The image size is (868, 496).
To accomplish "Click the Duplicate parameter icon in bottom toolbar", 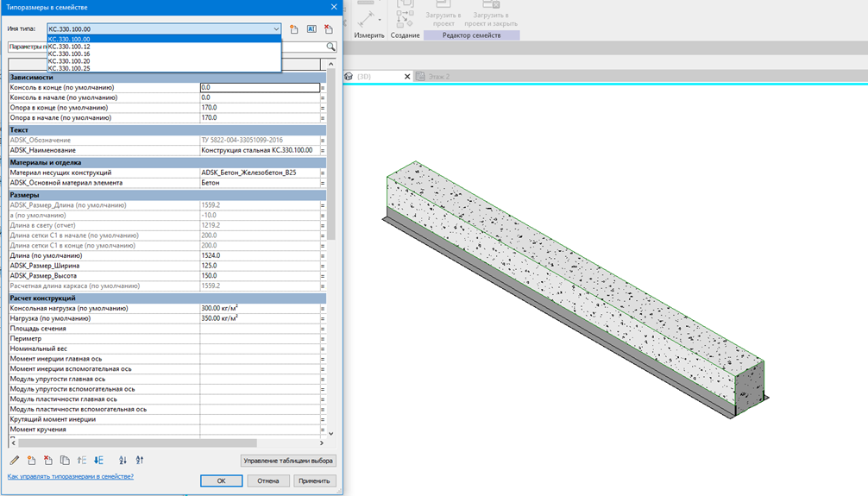I will (x=65, y=460).
